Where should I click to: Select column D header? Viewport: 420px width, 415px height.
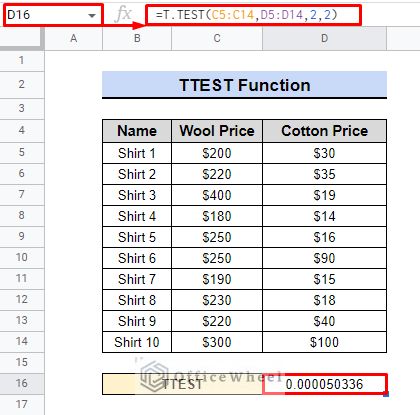tap(325, 39)
